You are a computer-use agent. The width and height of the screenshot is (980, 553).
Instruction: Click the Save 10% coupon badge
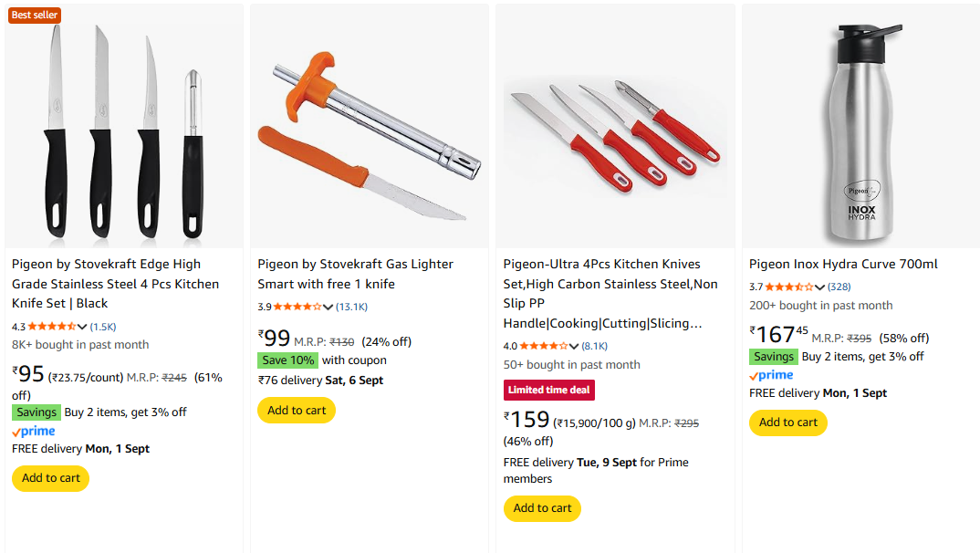point(287,360)
